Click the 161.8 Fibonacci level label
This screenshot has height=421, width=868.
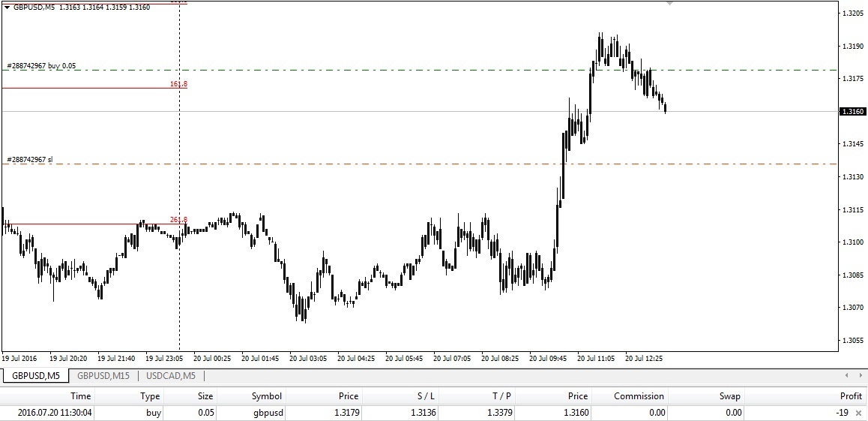(x=179, y=84)
